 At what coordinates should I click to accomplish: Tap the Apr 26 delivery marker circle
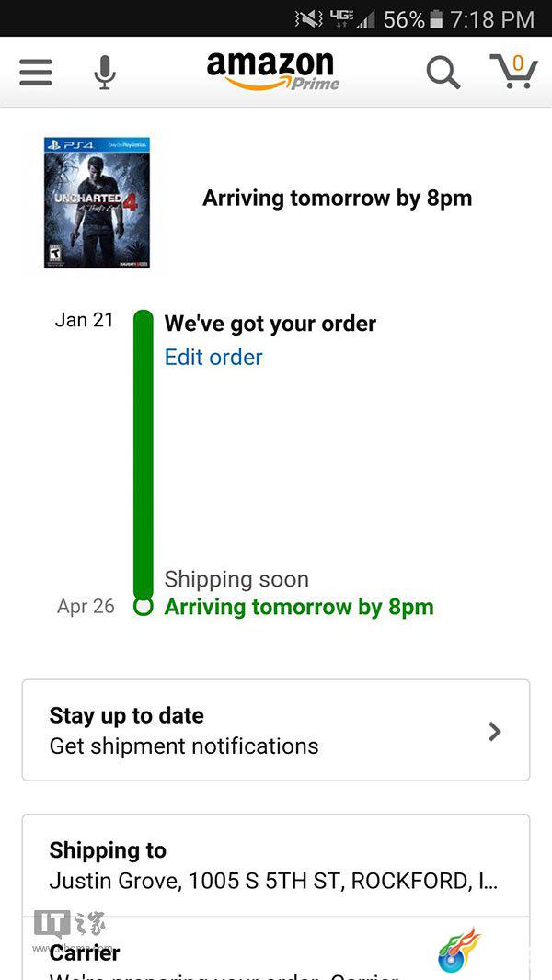click(144, 606)
